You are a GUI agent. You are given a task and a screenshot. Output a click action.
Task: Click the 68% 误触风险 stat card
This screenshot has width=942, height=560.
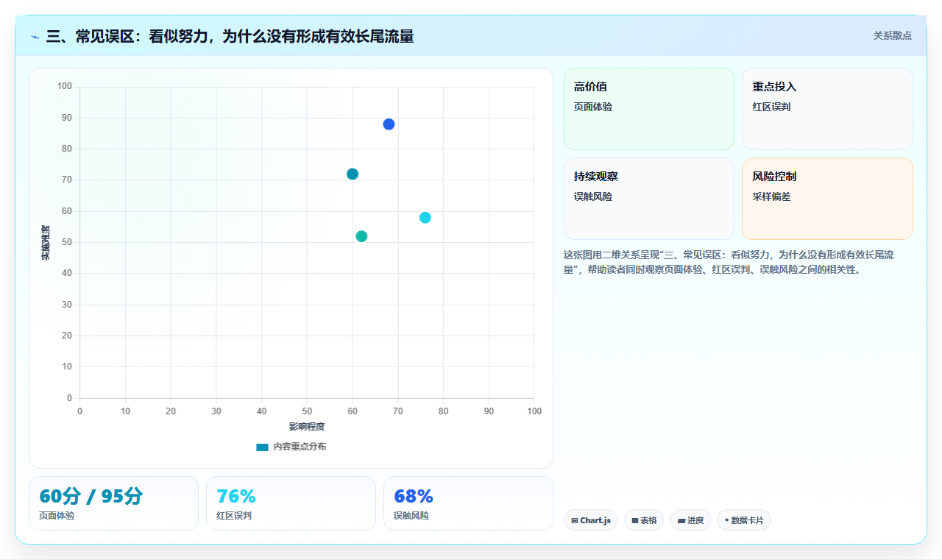coord(468,503)
